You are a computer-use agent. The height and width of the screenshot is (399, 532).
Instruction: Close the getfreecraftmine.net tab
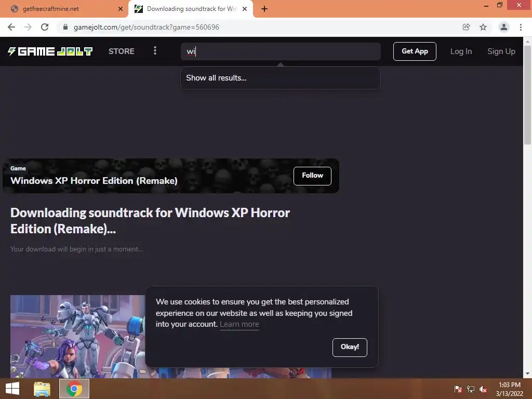(x=121, y=9)
